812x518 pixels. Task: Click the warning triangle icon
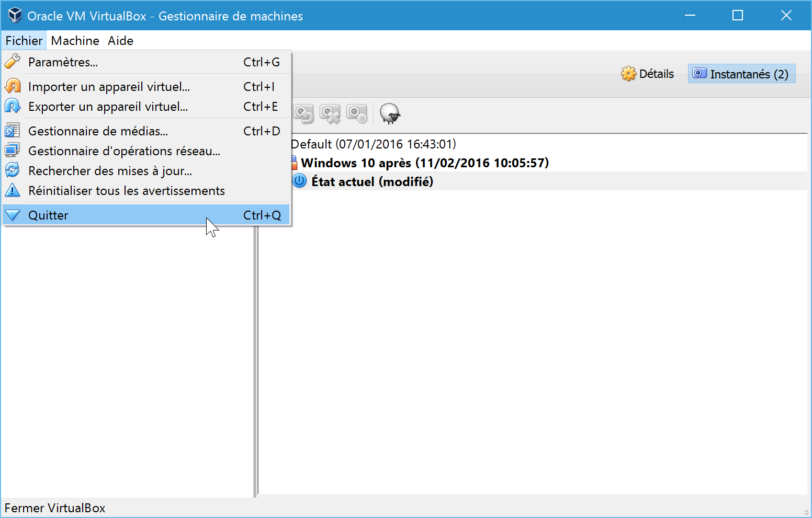pos(13,190)
